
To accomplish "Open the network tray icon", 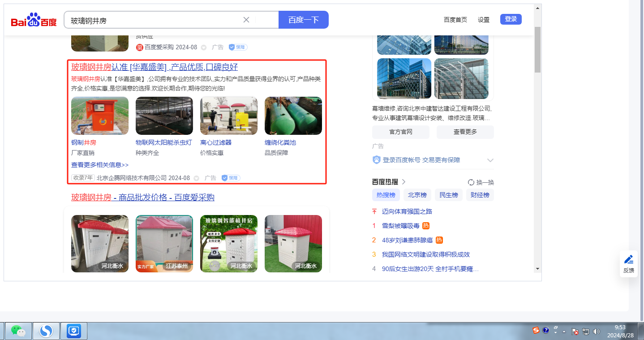I will tap(586, 331).
